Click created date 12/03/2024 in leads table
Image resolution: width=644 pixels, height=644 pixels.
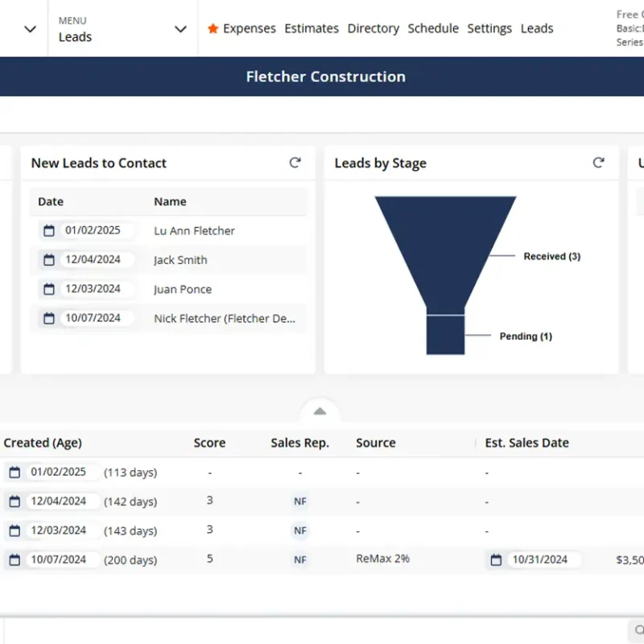(x=58, y=530)
